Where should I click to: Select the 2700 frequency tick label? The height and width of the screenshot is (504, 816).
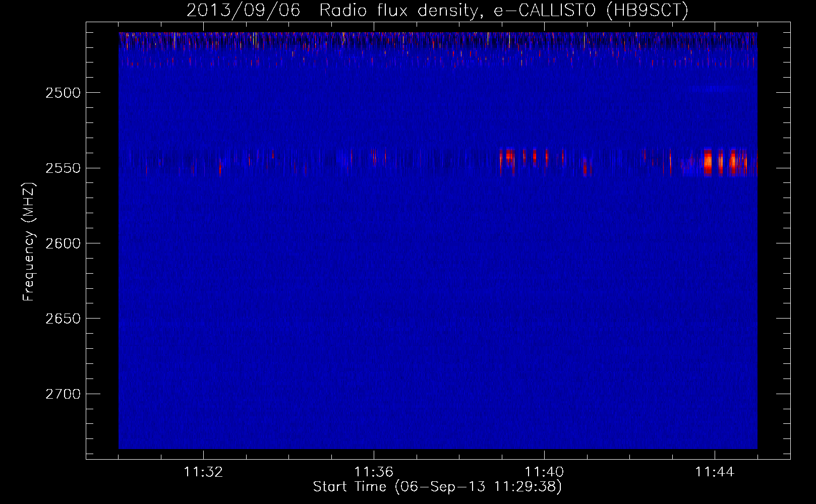pyautogui.click(x=63, y=394)
